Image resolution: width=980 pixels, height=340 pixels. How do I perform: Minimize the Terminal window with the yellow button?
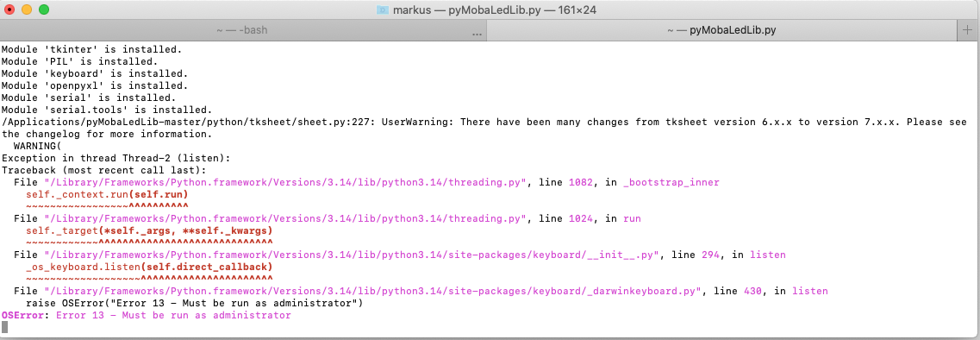(x=26, y=9)
